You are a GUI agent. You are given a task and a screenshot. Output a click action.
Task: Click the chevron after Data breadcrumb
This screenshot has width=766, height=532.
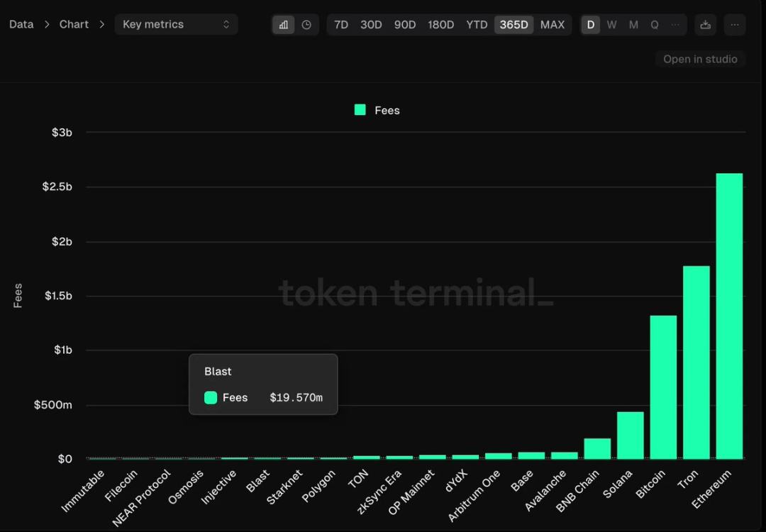[47, 24]
